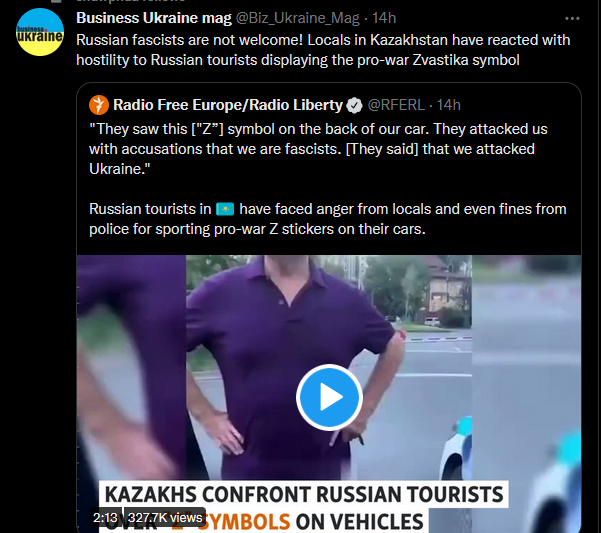
Task: Click the blurred right side of the video
Action: click(x=526, y=383)
